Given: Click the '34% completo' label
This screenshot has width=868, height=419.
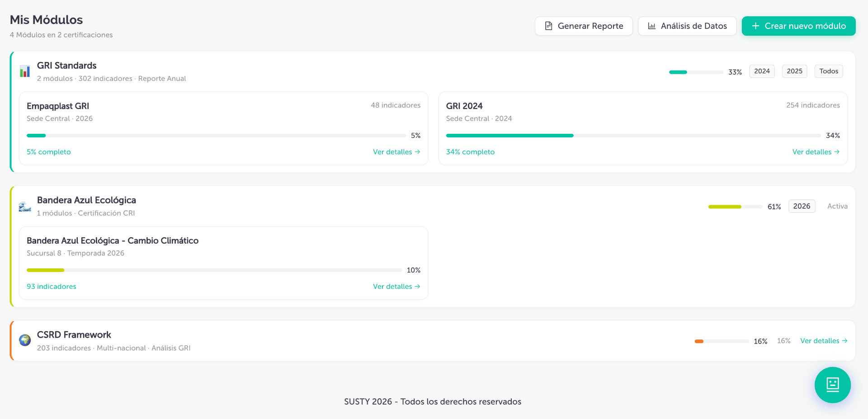Looking at the screenshot, I should coord(470,152).
